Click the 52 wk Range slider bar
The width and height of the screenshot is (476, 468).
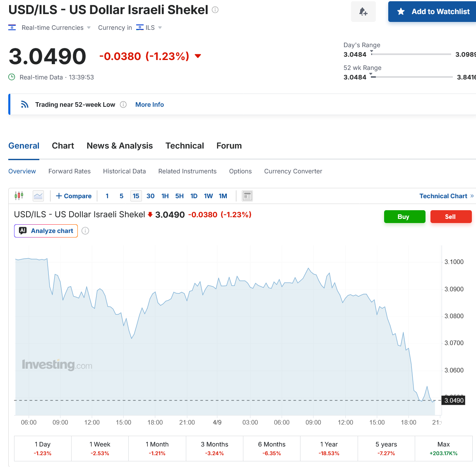click(x=412, y=77)
